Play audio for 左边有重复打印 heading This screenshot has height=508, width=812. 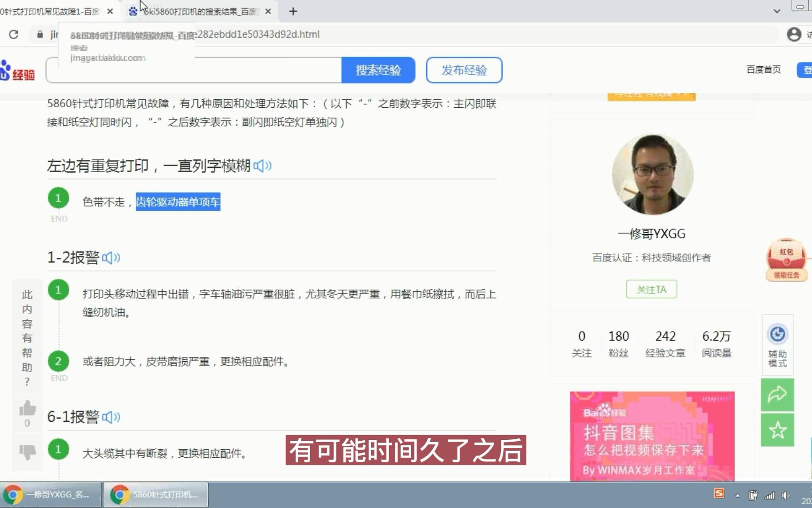pos(262,166)
